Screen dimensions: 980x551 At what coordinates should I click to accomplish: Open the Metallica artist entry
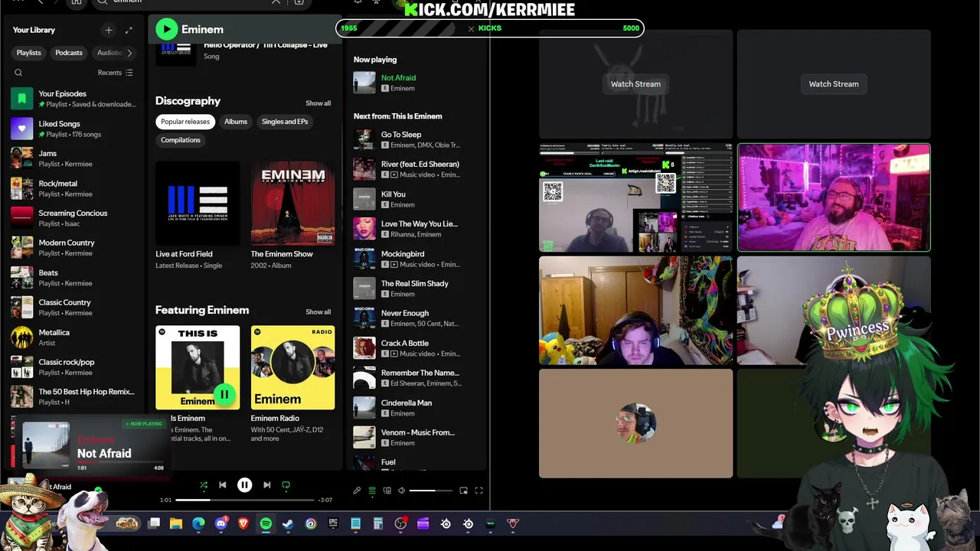click(x=73, y=337)
